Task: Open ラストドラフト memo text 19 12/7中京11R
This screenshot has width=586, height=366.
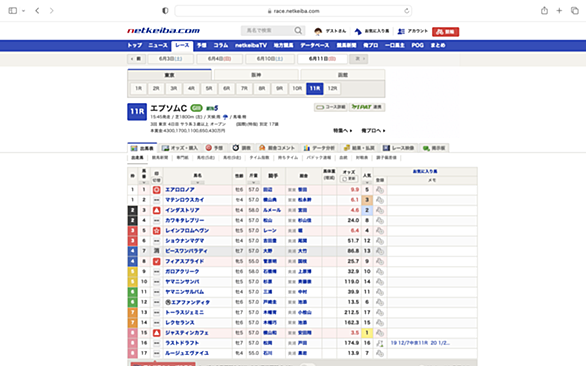Action: coord(420,343)
